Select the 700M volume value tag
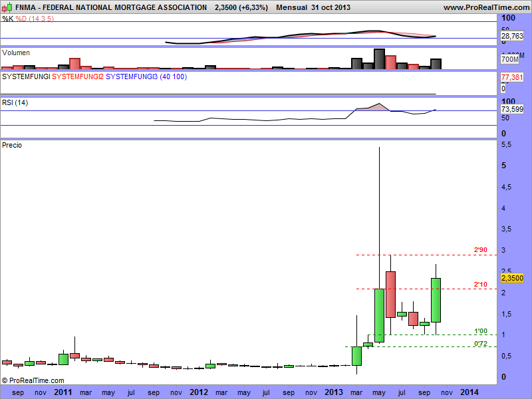Viewport: 532px width, 399px height. point(509,59)
